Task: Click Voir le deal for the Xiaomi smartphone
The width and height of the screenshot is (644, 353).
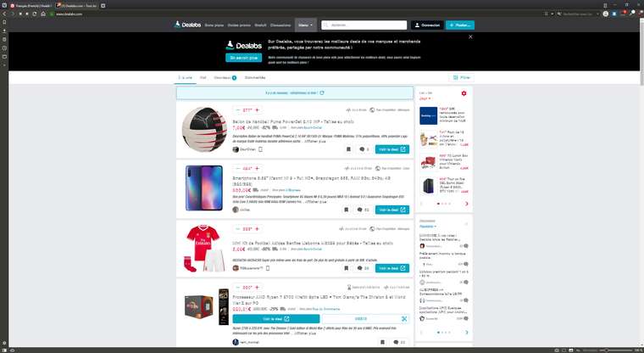Action: pyautogui.click(x=391, y=210)
